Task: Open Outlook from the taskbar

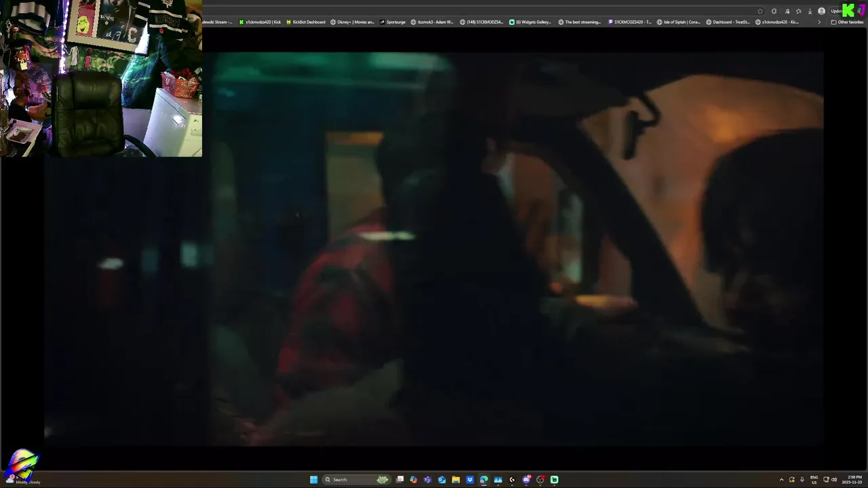Action: pos(441,480)
